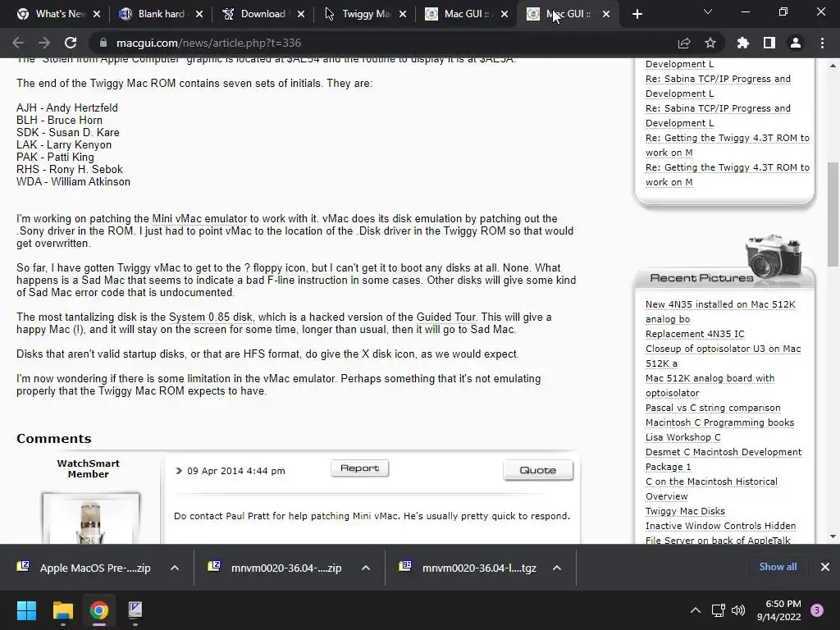Open Apple MacOS Pre zip download
Viewport: 840px width, 630px height.
pos(85,568)
